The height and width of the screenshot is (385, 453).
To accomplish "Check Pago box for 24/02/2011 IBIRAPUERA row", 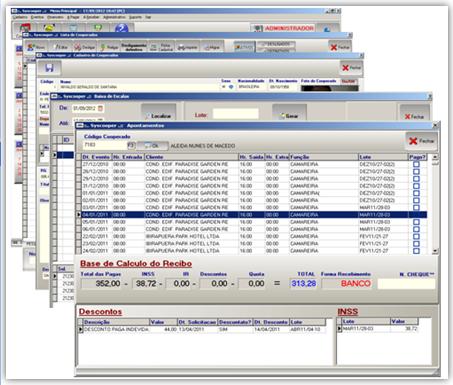I will [416, 251].
